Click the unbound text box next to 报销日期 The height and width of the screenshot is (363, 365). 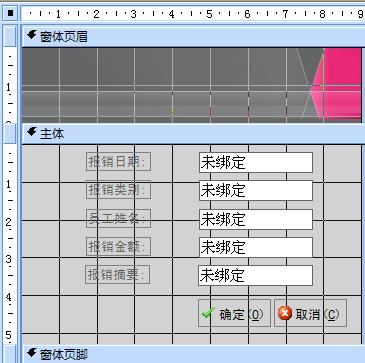click(x=256, y=162)
